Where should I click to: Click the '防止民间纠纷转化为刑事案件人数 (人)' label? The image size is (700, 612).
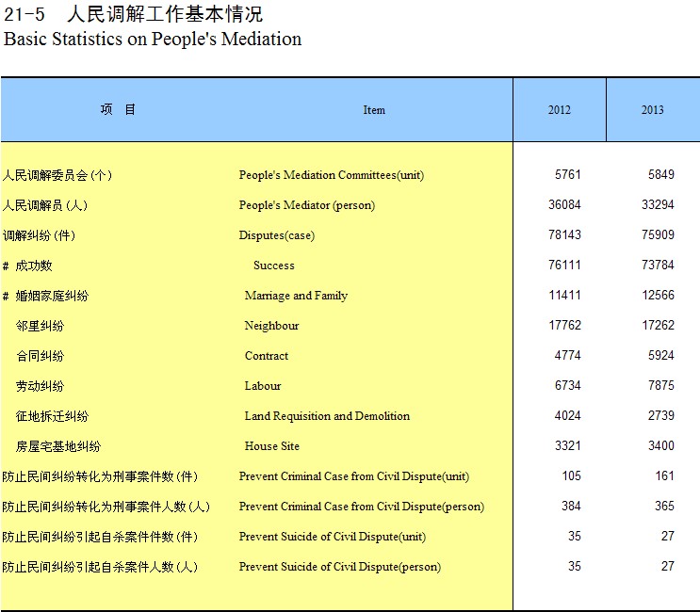(x=106, y=507)
